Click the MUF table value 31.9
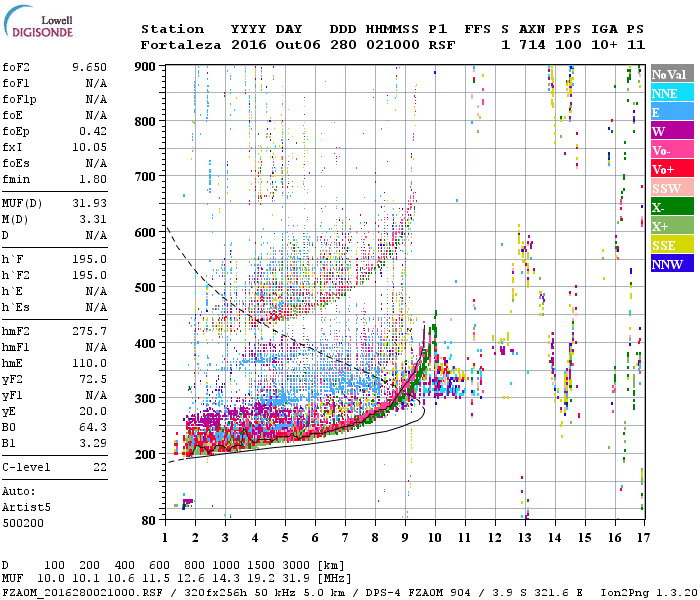The height and width of the screenshot is (600, 700). click(x=296, y=579)
